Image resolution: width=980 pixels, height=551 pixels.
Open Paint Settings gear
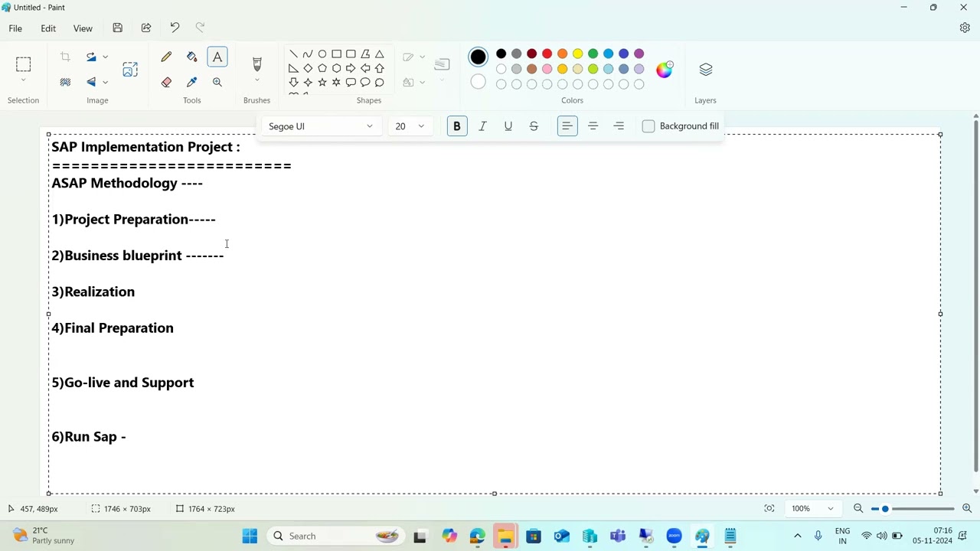point(965,28)
